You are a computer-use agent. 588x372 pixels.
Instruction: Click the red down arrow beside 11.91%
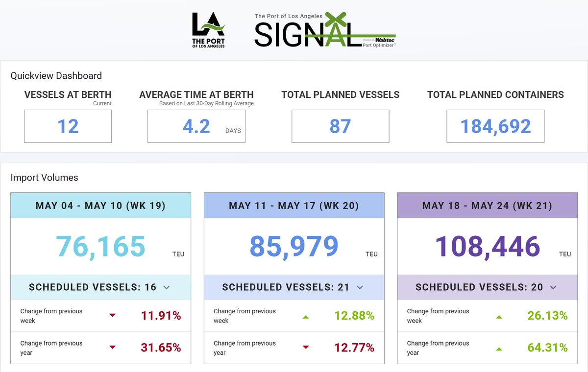(113, 316)
